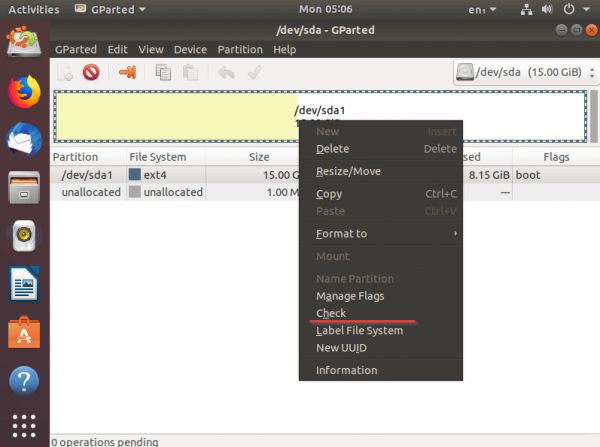This screenshot has width=600, height=447.
Task: Open the en1 keyboard layout dropdown
Action: point(482,10)
